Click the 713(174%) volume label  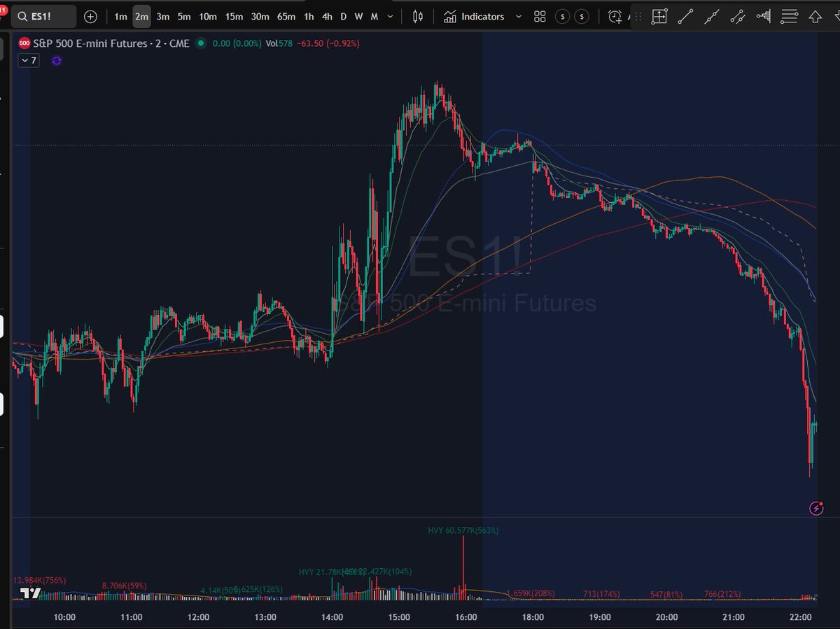click(601, 594)
